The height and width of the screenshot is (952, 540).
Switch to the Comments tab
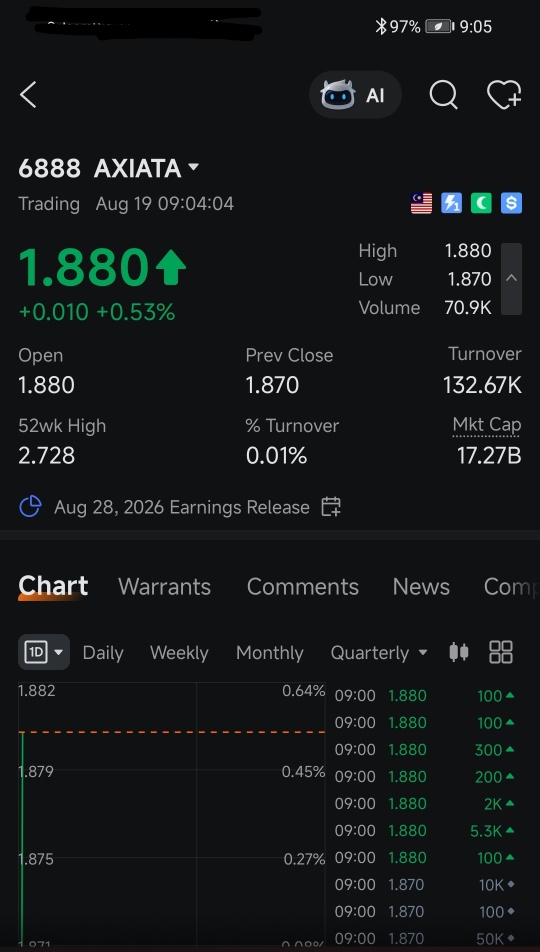302,586
